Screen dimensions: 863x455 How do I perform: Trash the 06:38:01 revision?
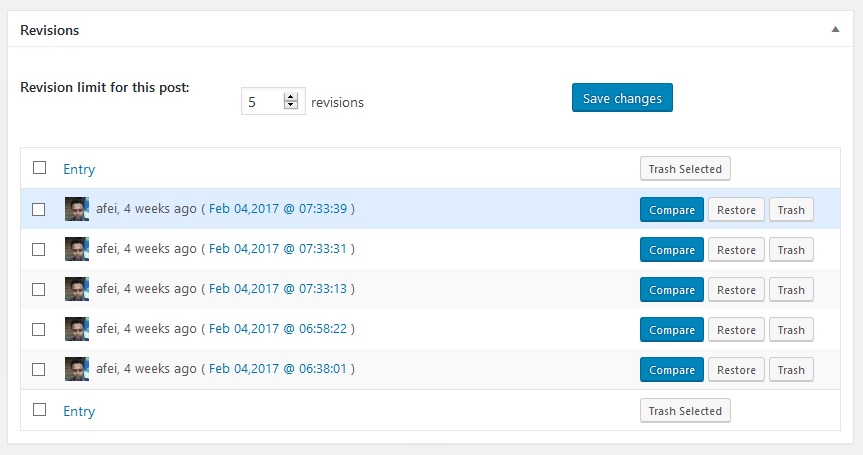click(x=791, y=370)
